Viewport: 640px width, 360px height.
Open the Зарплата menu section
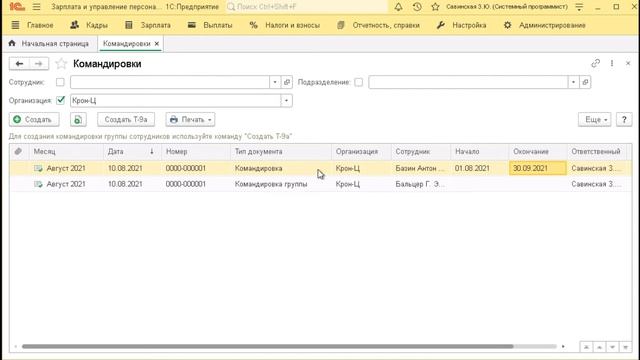(x=147, y=25)
